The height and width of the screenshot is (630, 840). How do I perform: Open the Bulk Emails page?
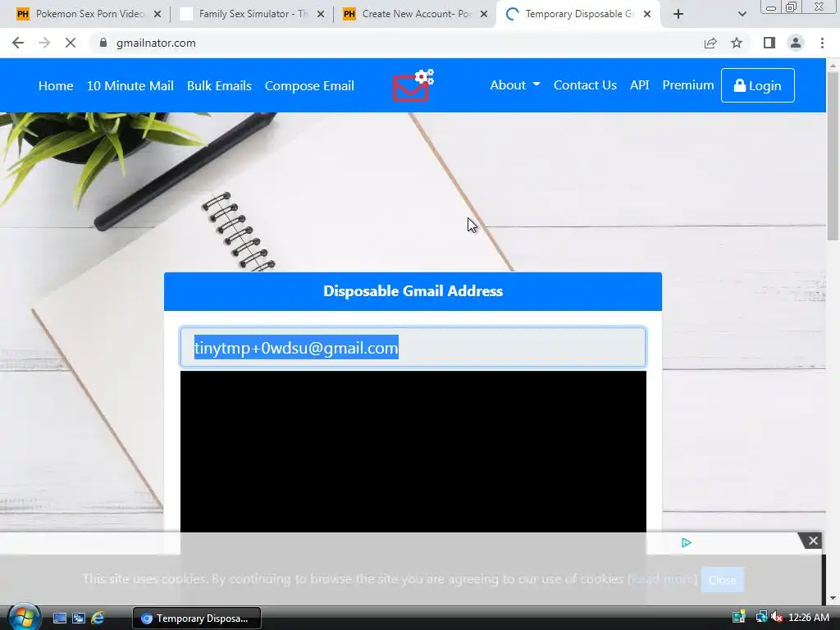219,85
